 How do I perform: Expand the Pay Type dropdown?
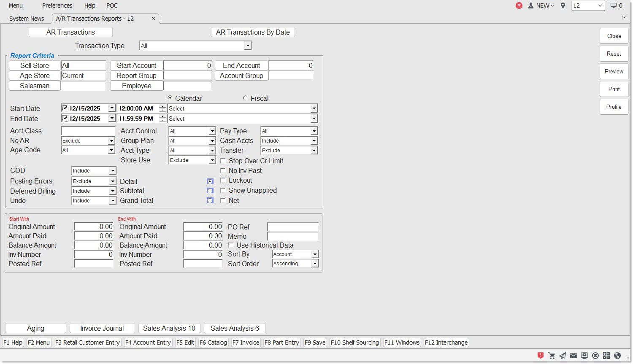click(314, 131)
